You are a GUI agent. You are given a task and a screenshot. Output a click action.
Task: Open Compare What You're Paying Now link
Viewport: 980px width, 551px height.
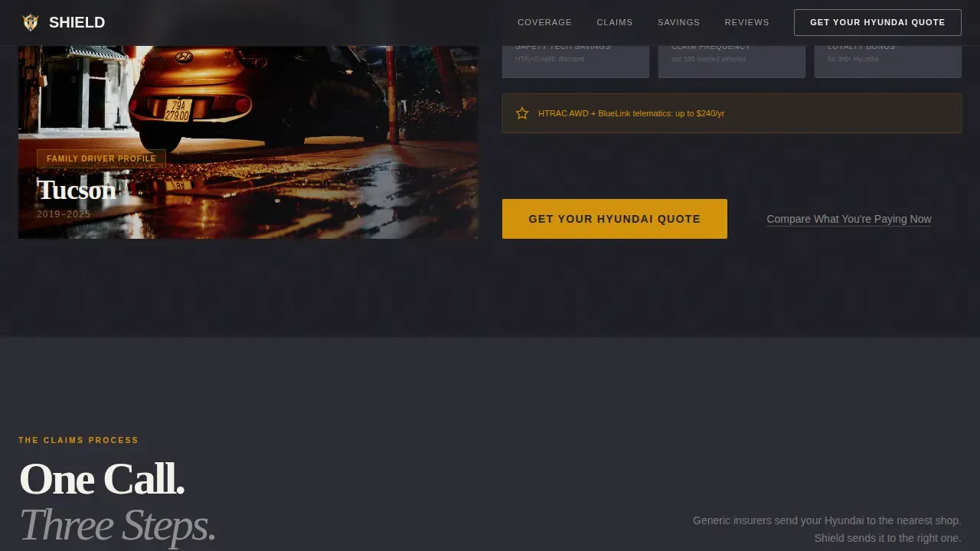[x=849, y=219]
